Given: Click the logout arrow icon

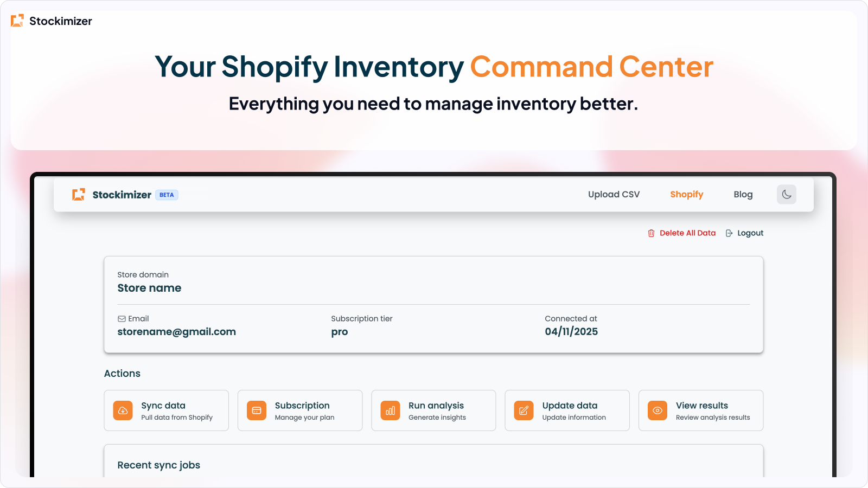Looking at the screenshot, I should pos(730,233).
